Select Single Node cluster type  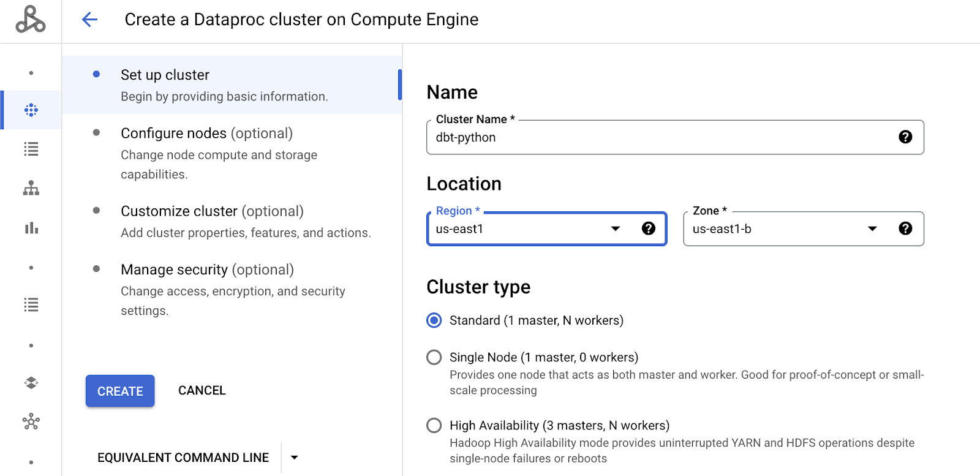point(434,357)
